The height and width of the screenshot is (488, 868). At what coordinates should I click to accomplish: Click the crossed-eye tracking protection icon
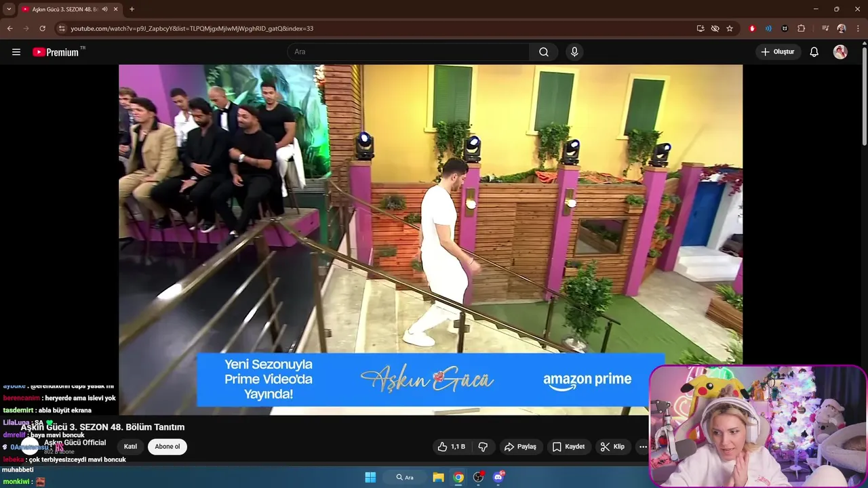(715, 28)
